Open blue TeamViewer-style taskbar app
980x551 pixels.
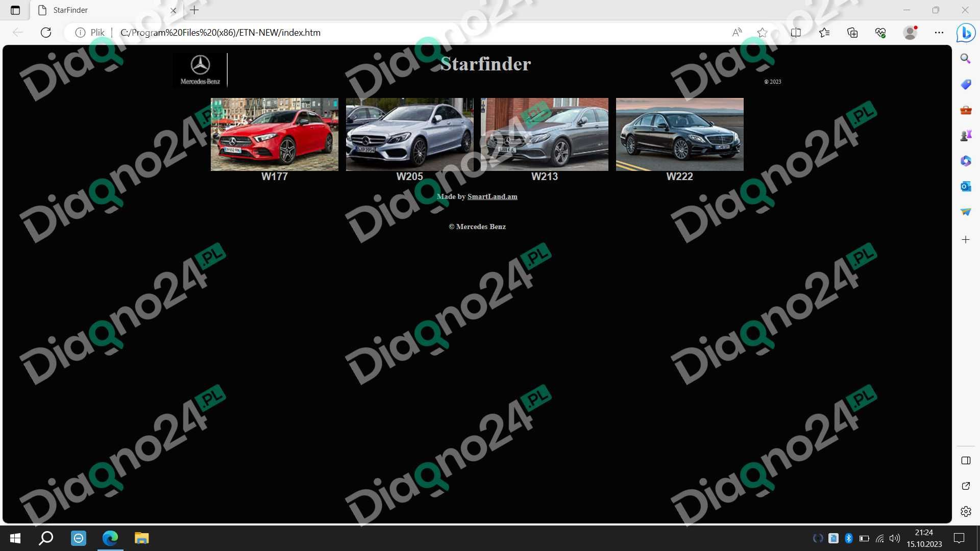(x=79, y=538)
